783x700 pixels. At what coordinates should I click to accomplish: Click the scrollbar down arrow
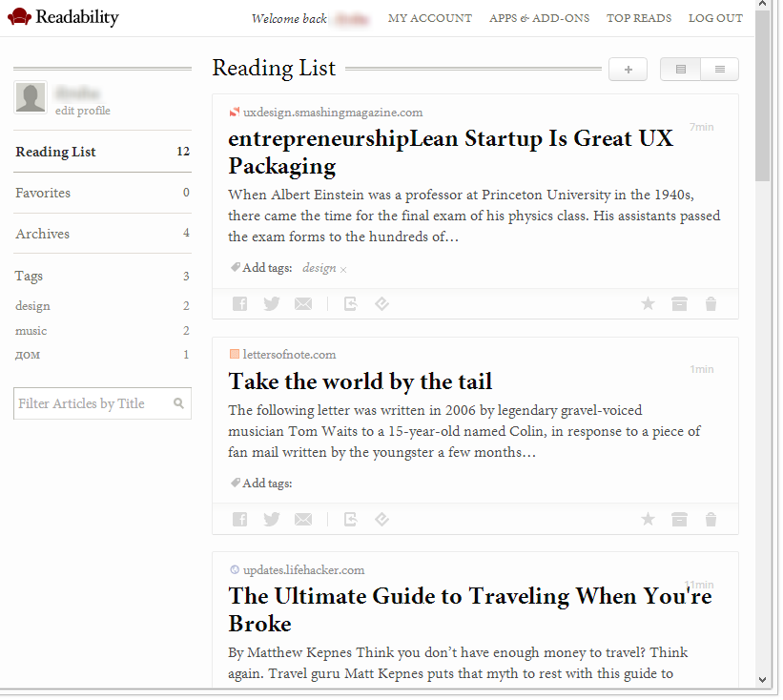(x=762, y=679)
